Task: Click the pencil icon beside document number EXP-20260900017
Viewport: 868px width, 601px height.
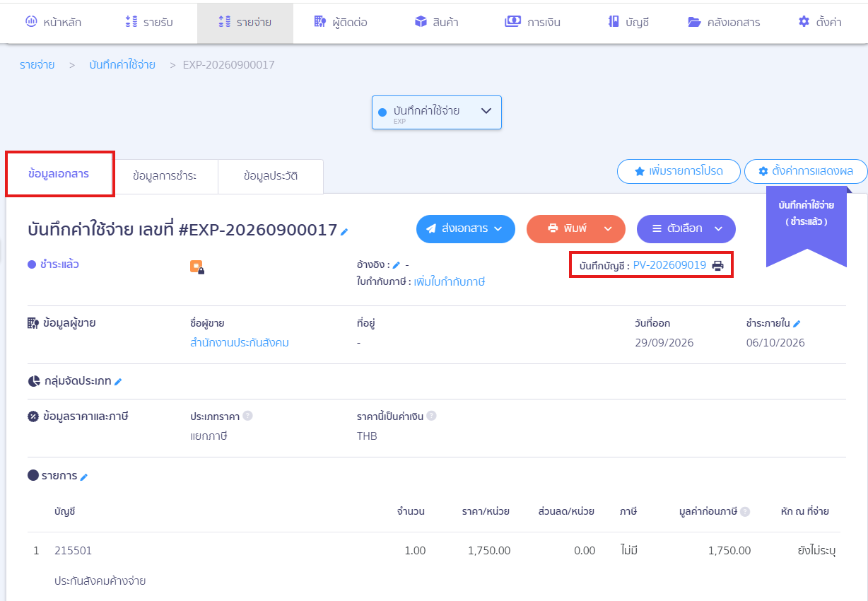Action: tap(344, 231)
